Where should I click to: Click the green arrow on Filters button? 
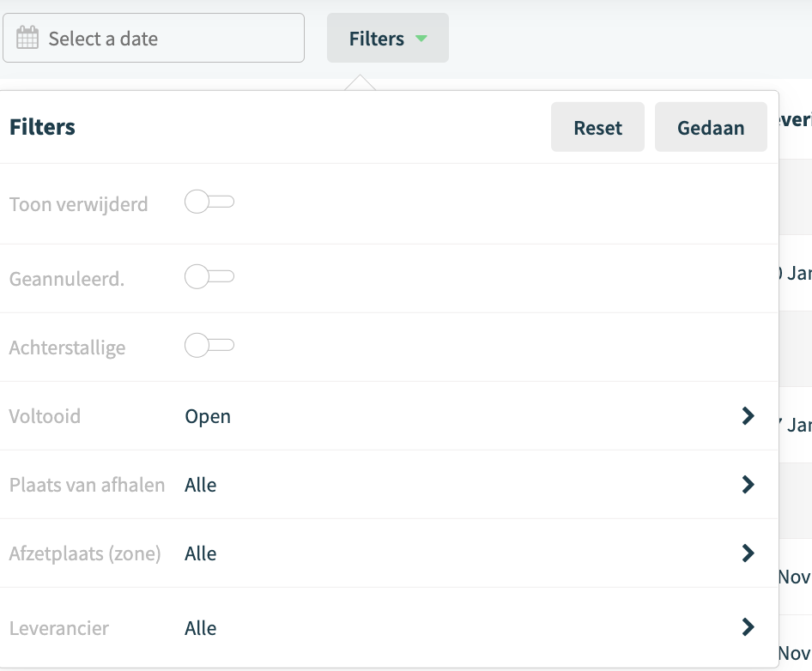[x=421, y=39]
